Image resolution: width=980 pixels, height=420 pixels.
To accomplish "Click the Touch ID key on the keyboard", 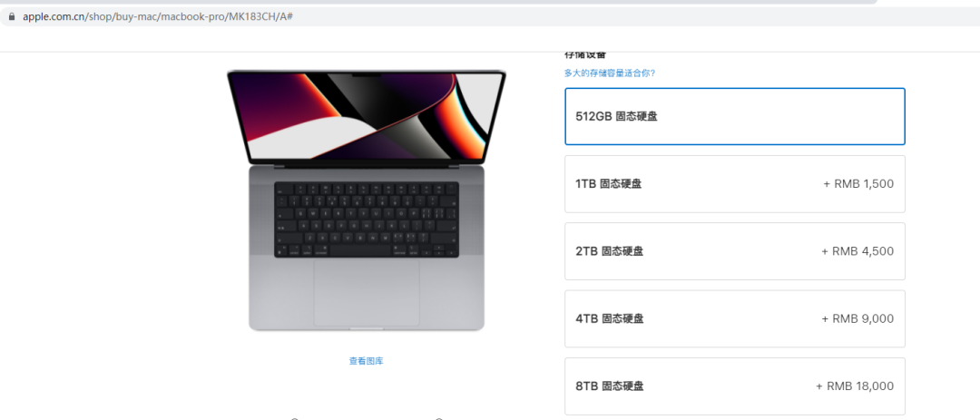I will coord(451,188).
